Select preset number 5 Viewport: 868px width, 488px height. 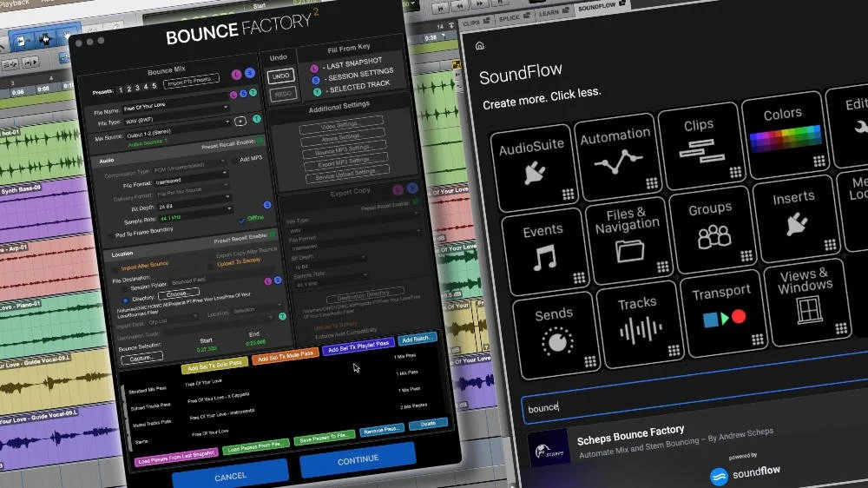click(x=154, y=86)
